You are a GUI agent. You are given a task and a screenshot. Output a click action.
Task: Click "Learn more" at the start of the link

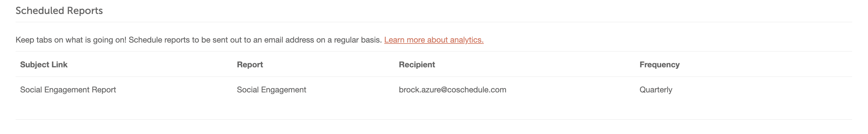tap(404, 40)
